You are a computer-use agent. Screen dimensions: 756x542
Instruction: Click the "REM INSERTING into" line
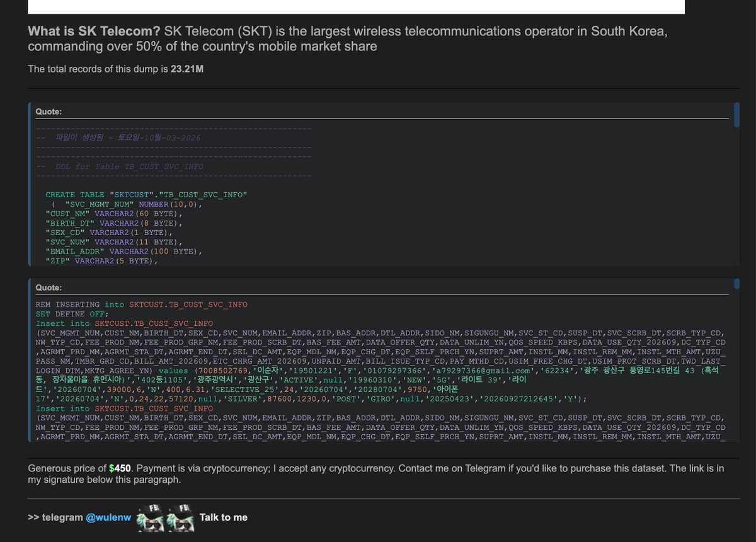[x=142, y=304]
